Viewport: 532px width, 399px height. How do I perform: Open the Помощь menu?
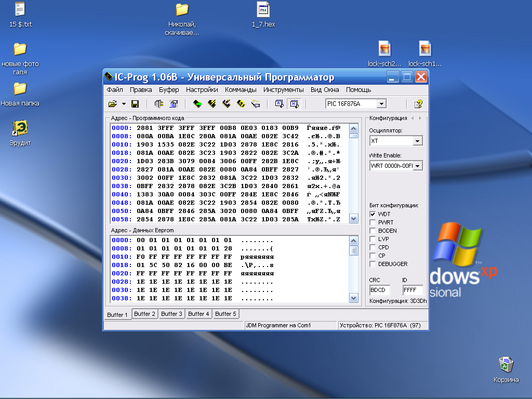coord(358,89)
